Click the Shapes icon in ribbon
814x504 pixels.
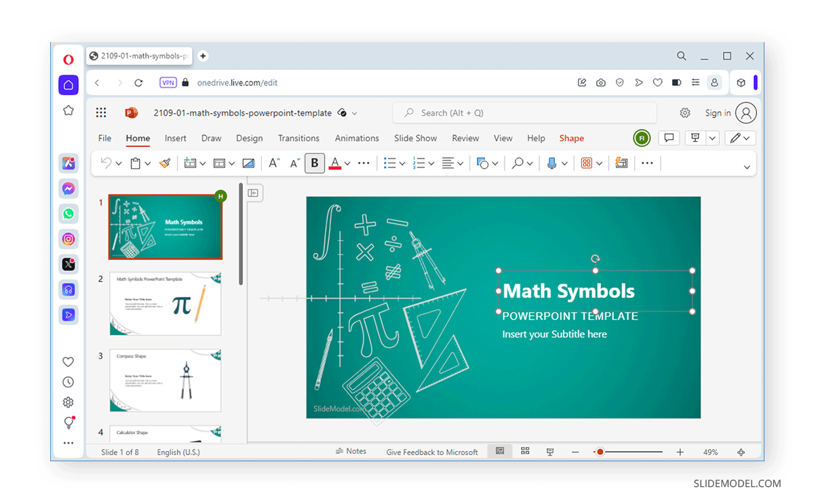pyautogui.click(x=483, y=163)
